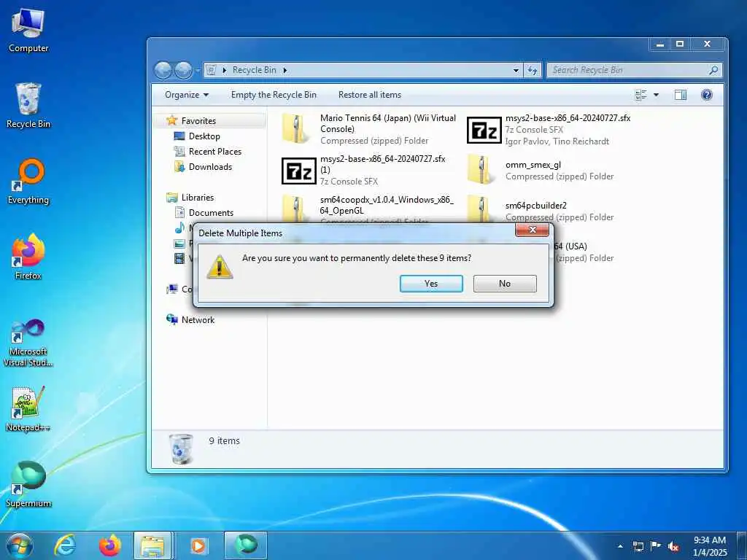Select Documents library in navigation pane
This screenshot has width=747, height=560.
[211, 213]
